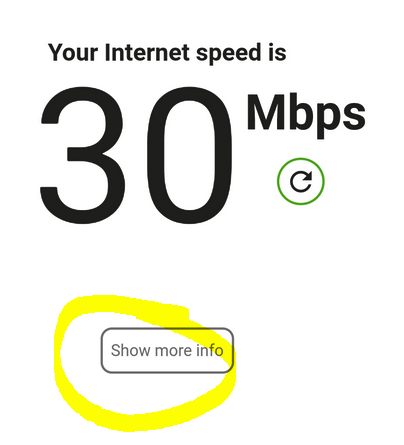Click the 'Your Internet speed is' heading
Viewport: 404px width, 445px height.
[167, 53]
